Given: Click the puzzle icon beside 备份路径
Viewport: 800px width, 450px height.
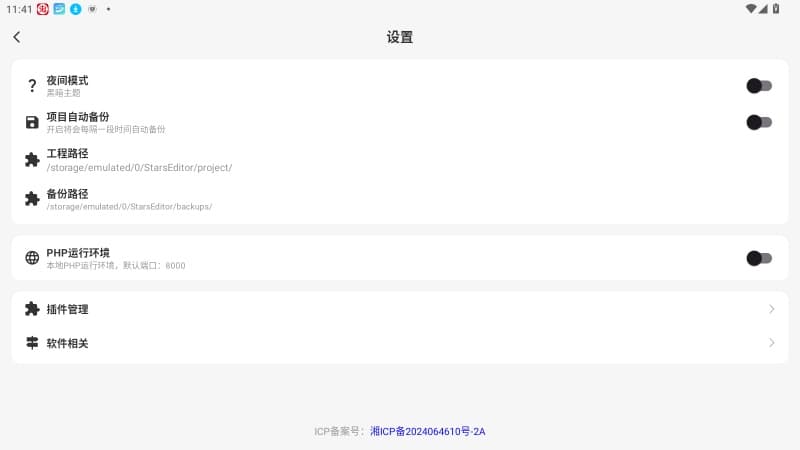Looking at the screenshot, I should [x=32, y=199].
